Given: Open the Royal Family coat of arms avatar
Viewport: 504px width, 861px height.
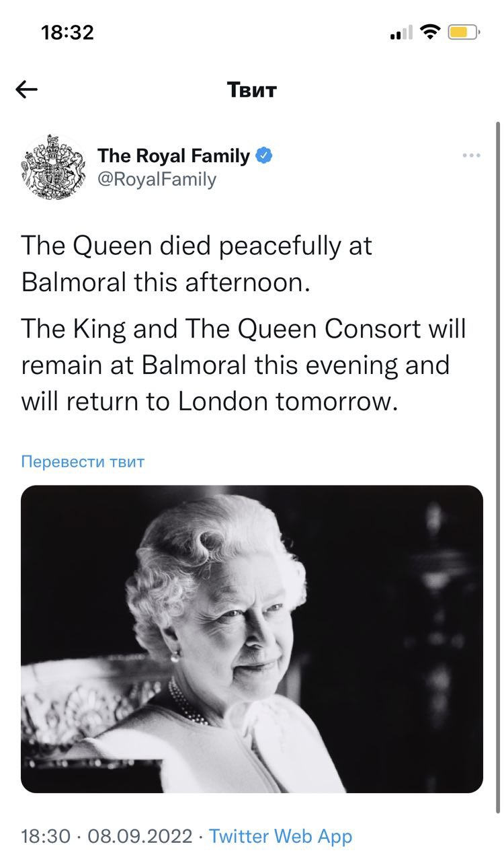Looking at the screenshot, I should click(x=53, y=167).
